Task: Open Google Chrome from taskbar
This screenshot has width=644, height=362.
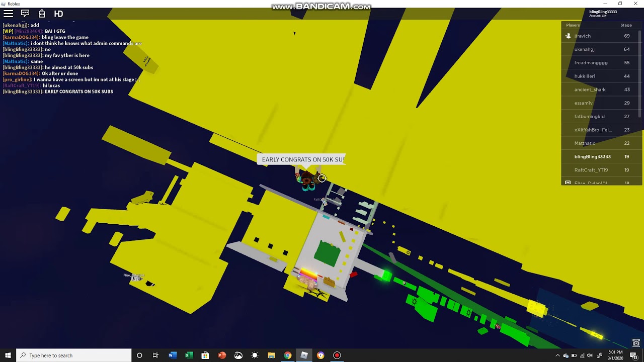Action: click(x=288, y=355)
